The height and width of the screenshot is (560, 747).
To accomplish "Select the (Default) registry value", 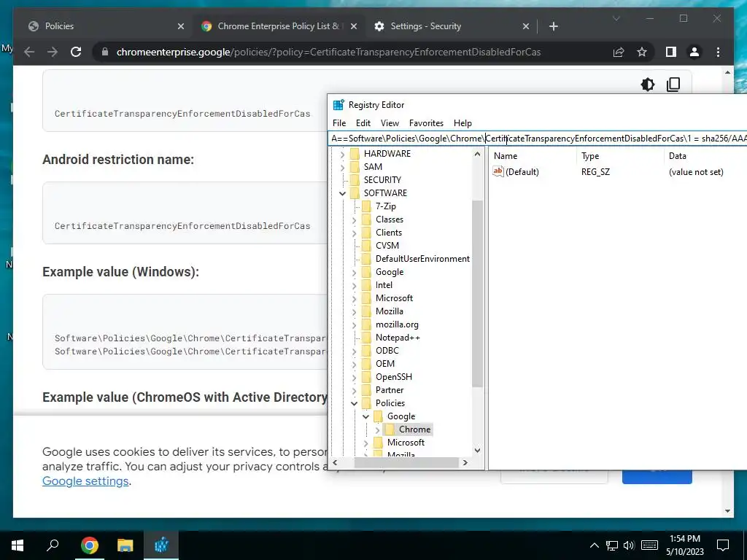I will point(522,172).
